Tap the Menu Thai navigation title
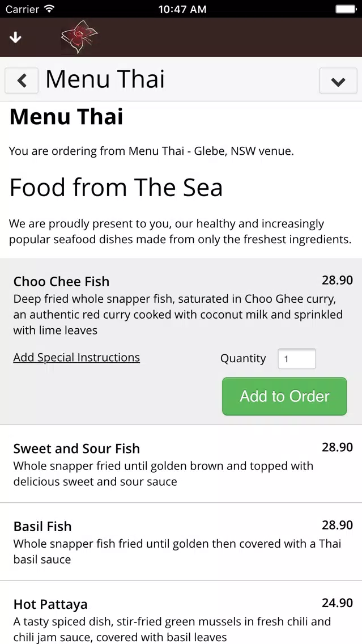This screenshot has height=644, width=362. click(105, 79)
